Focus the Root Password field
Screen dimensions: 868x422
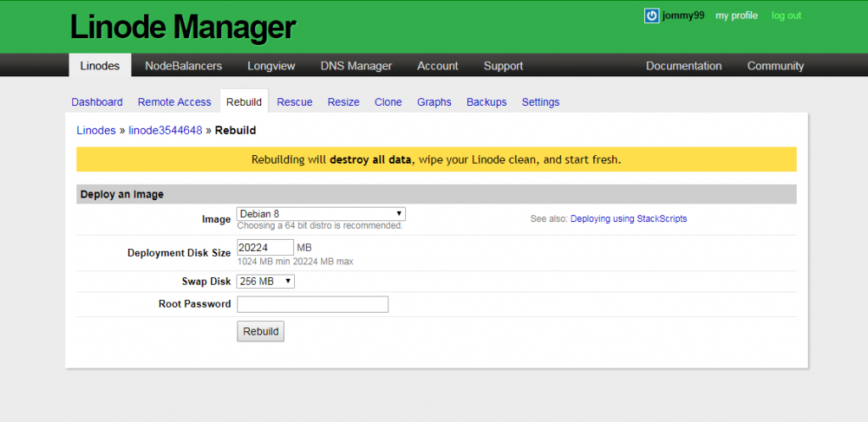[313, 304]
